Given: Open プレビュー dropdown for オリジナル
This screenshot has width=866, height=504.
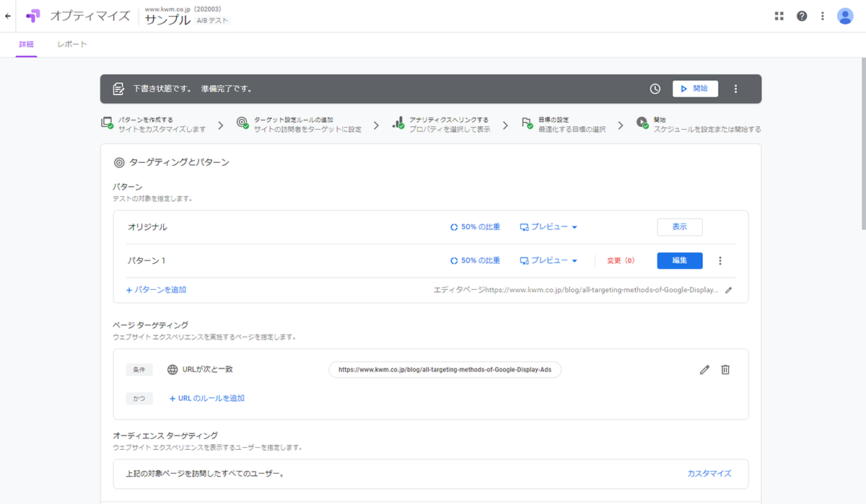Looking at the screenshot, I should click(x=548, y=227).
